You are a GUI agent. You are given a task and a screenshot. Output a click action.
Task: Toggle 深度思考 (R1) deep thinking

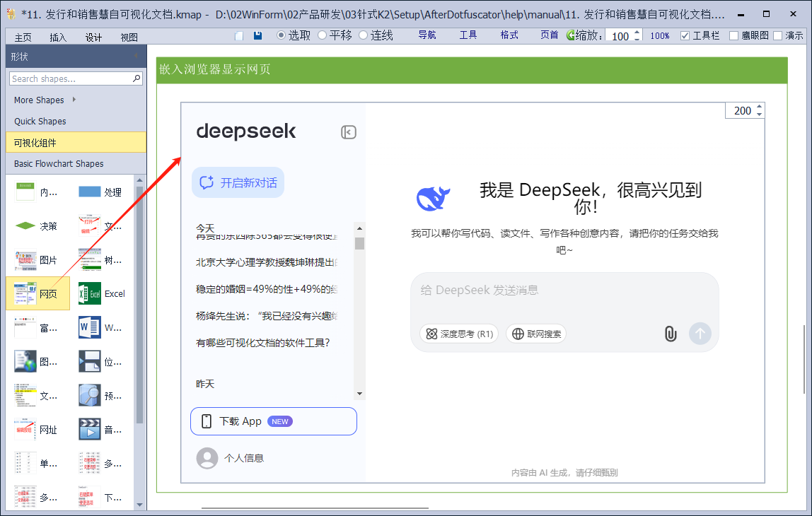(459, 334)
